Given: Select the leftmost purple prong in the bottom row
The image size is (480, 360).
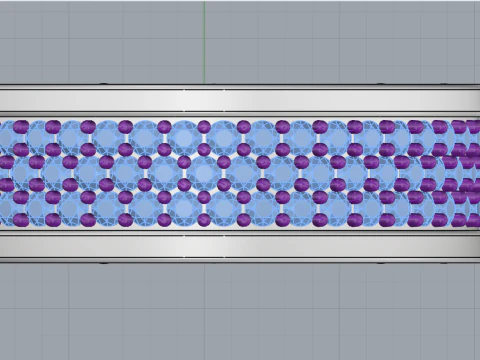Looking at the screenshot, I should 21,220.
